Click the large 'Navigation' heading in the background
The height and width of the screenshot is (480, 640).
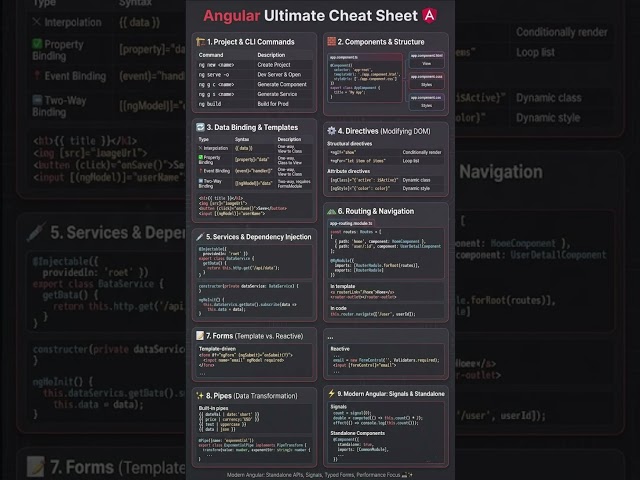(x=501, y=172)
